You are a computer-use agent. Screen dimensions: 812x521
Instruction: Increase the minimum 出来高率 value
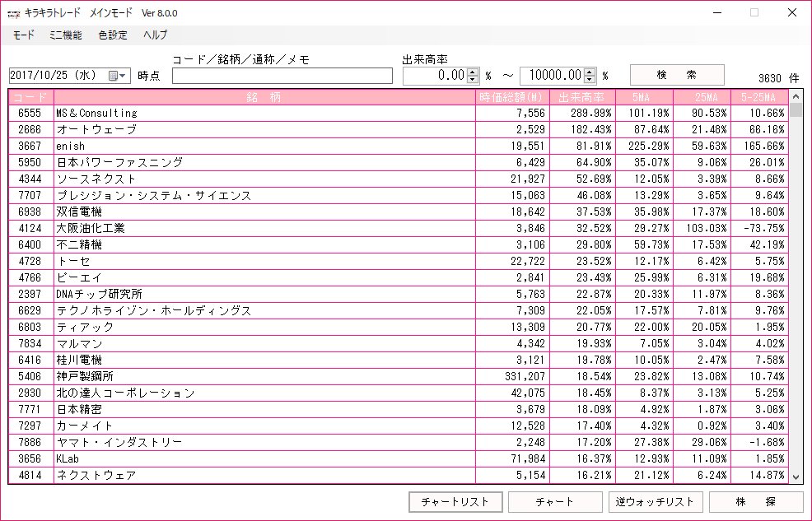coord(473,72)
